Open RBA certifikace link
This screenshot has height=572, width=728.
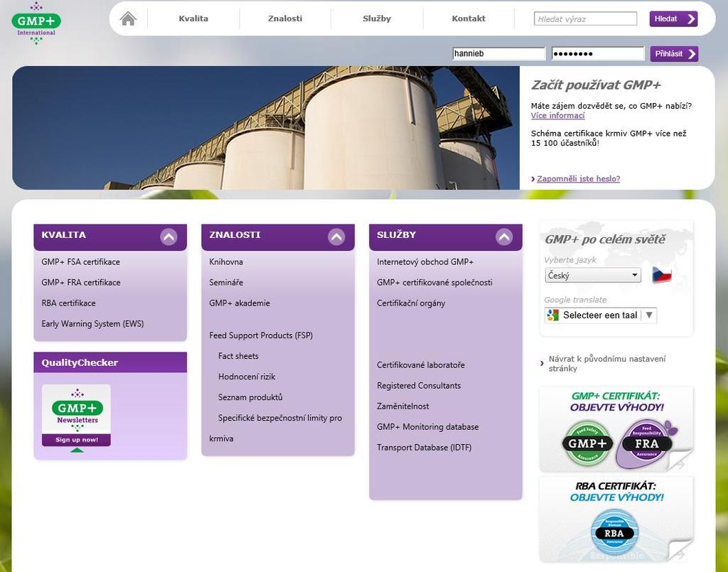point(68,303)
